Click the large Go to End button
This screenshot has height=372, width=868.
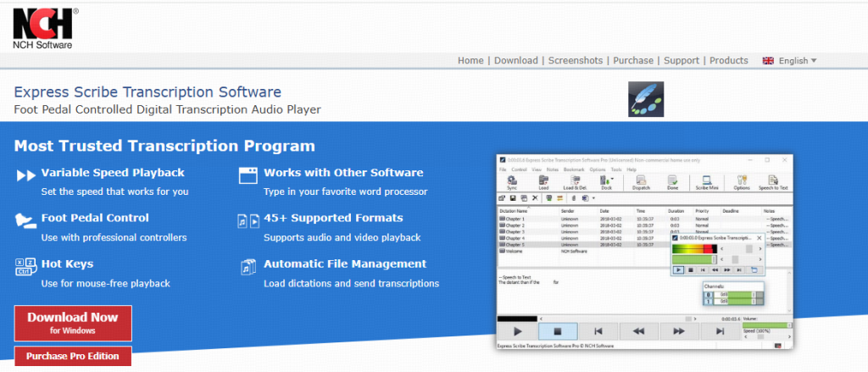point(721,331)
